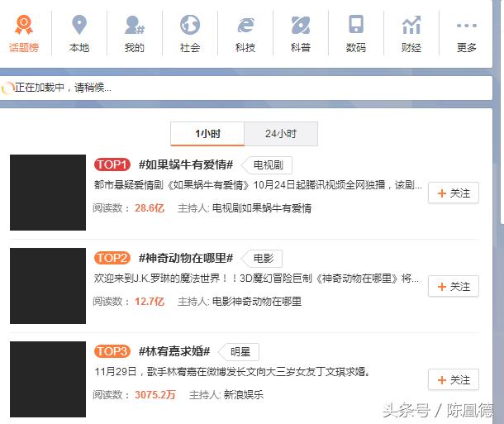504x424 pixels.
Task: Select the 财经 chart icon
Action: pos(411,25)
